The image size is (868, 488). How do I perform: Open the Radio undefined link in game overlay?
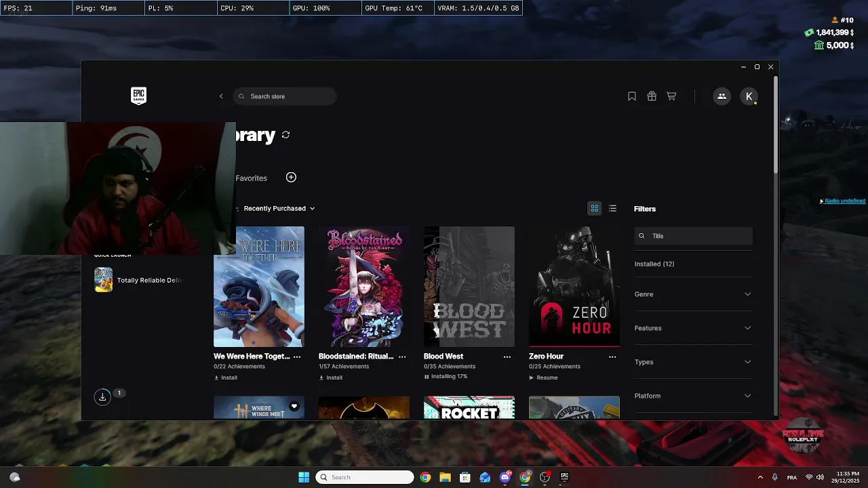pos(844,201)
